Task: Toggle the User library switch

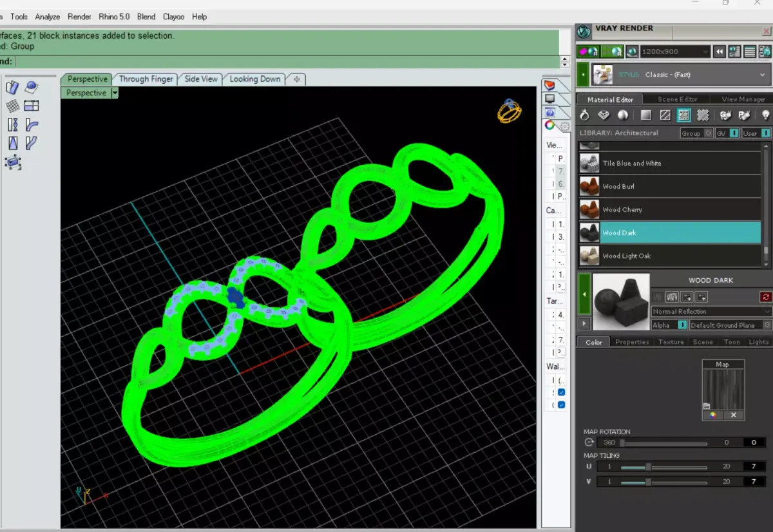Action: click(766, 133)
